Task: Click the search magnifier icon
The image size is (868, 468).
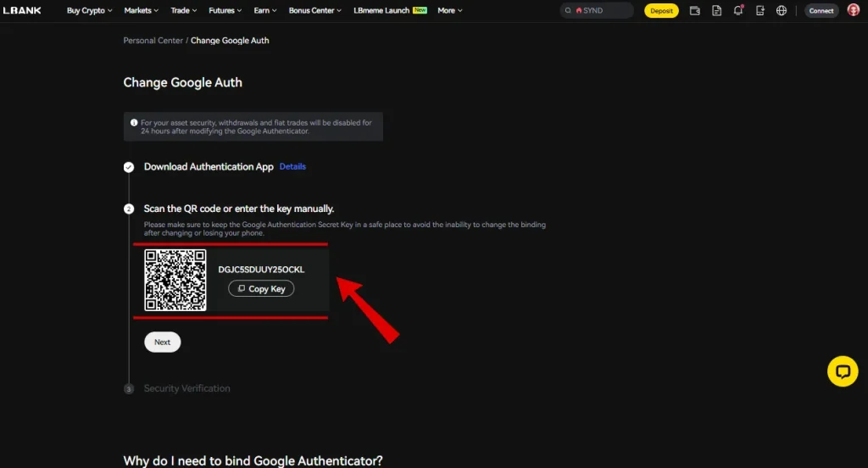Action: (568, 10)
